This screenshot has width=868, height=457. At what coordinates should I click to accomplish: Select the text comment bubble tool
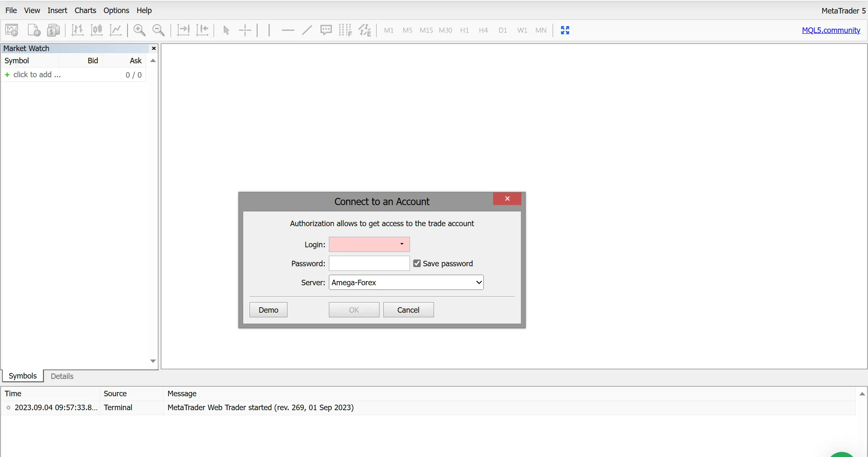click(x=326, y=30)
